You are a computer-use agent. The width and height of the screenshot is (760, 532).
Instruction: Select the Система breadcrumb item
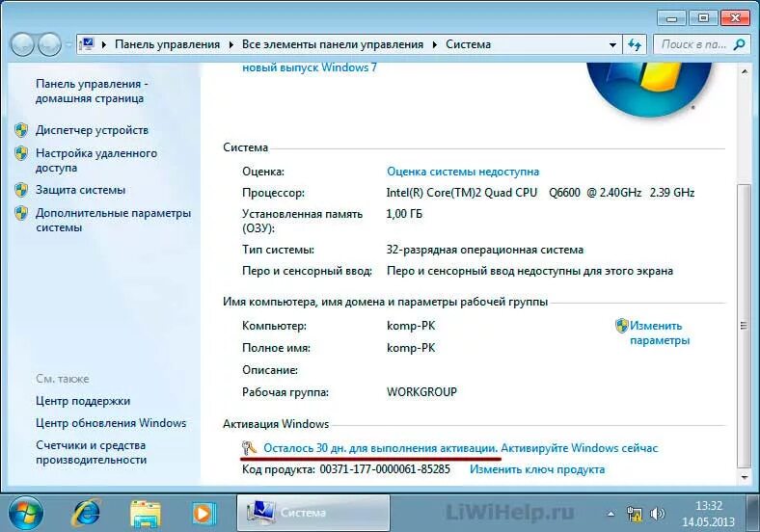pyautogui.click(x=468, y=44)
